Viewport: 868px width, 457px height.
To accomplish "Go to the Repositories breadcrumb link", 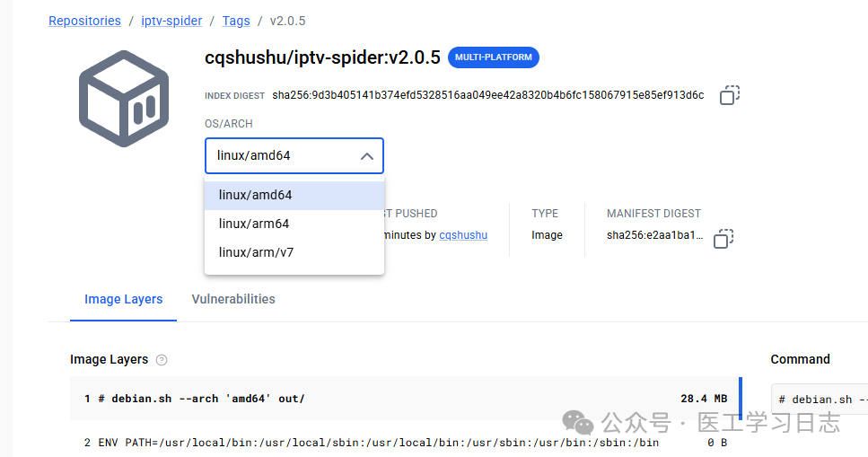I will coord(84,21).
